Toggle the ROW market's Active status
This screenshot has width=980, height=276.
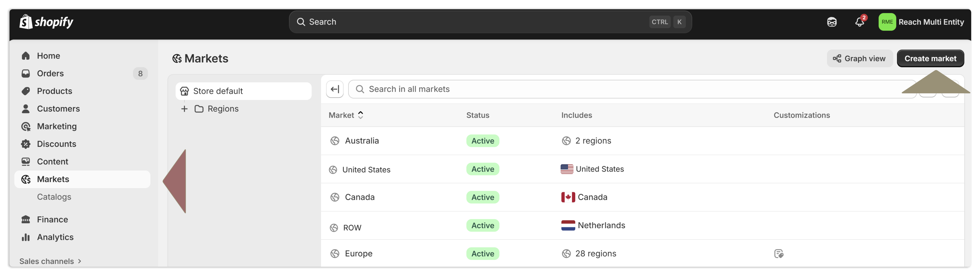[482, 225]
